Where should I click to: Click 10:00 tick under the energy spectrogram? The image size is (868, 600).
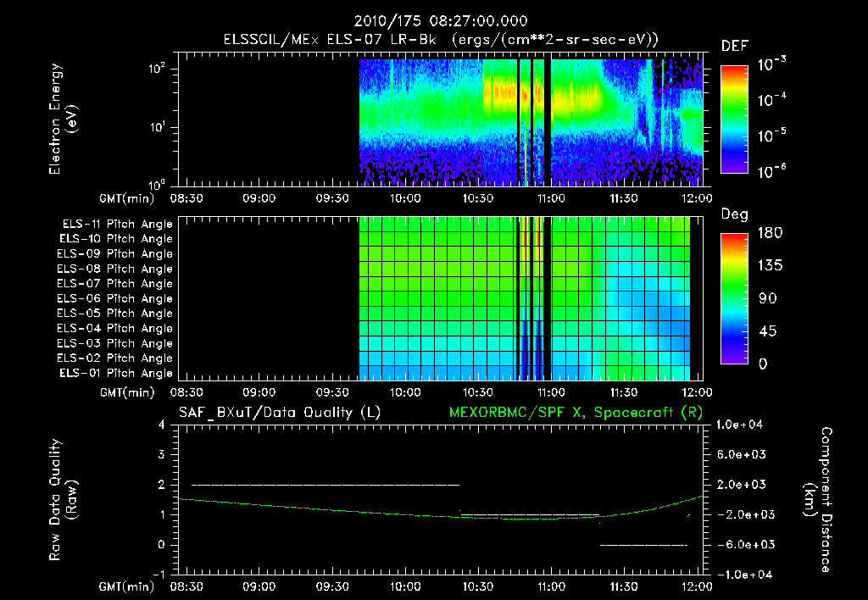(x=405, y=198)
